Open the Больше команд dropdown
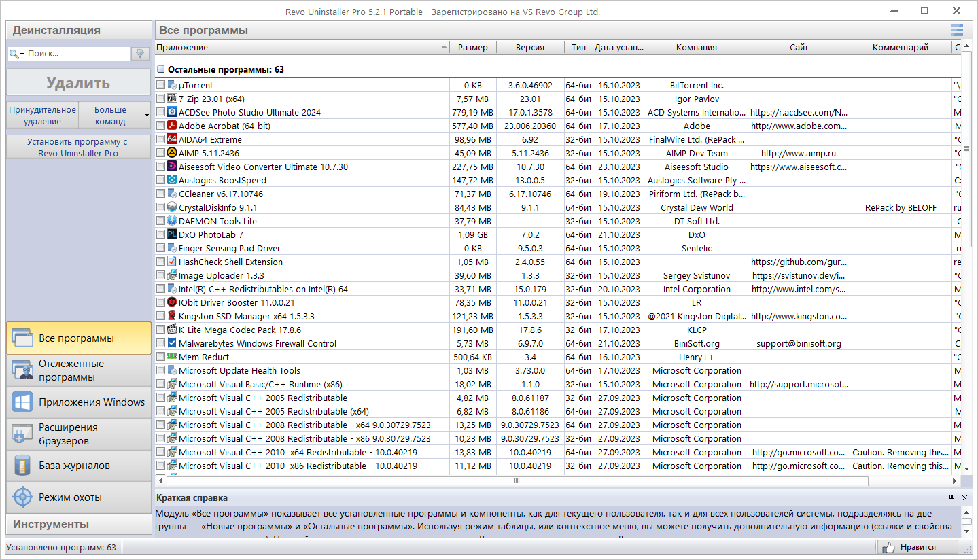978x560 pixels. point(114,116)
